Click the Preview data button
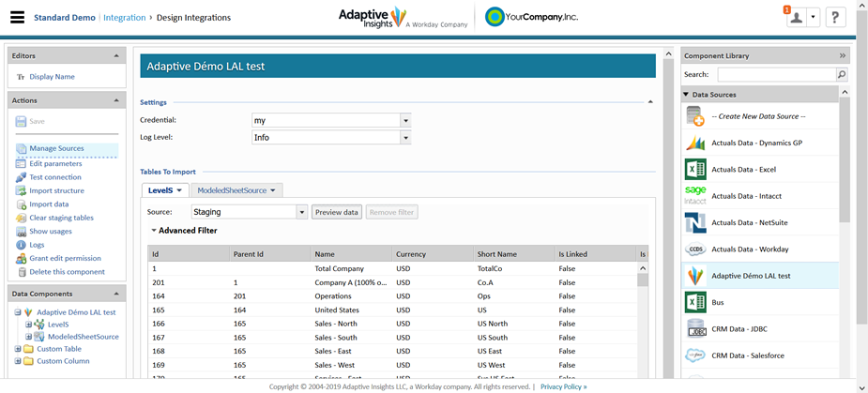This screenshot has width=868, height=393. point(337,213)
